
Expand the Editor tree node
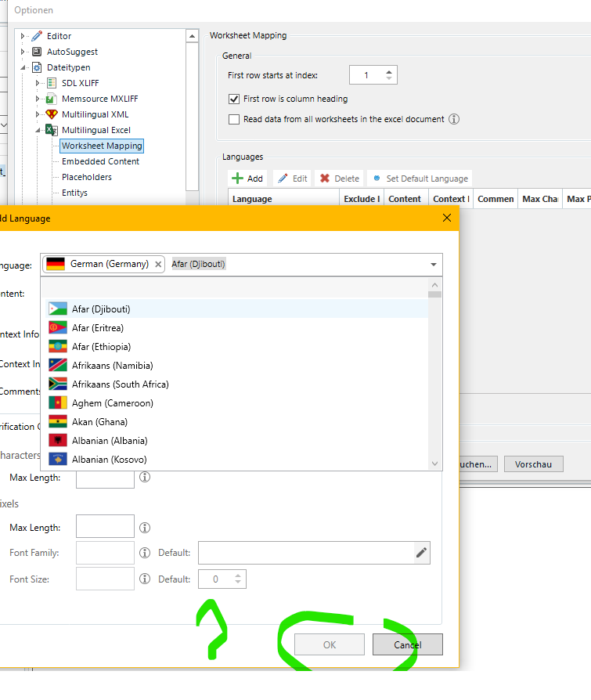coord(23,36)
